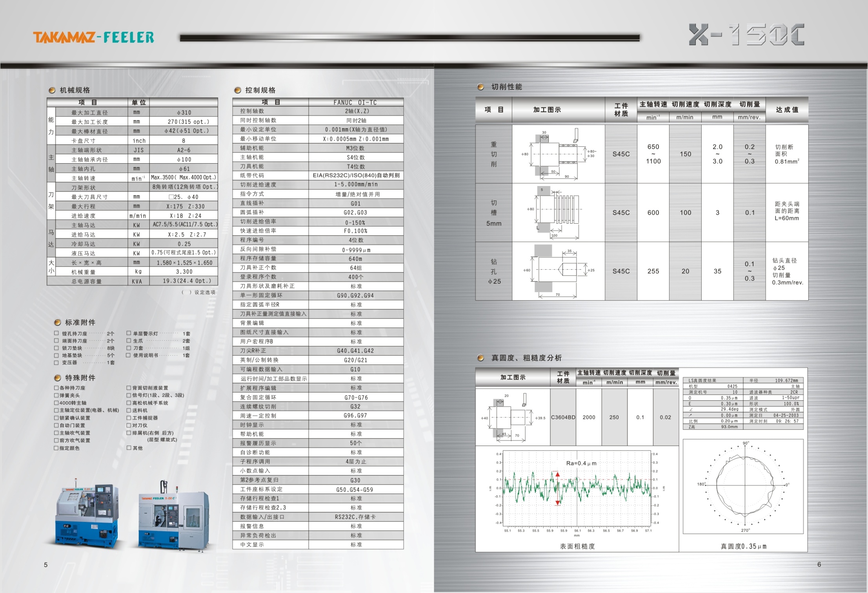
Task: Click the 加工图示 header in cutting table
Action: coord(547,110)
